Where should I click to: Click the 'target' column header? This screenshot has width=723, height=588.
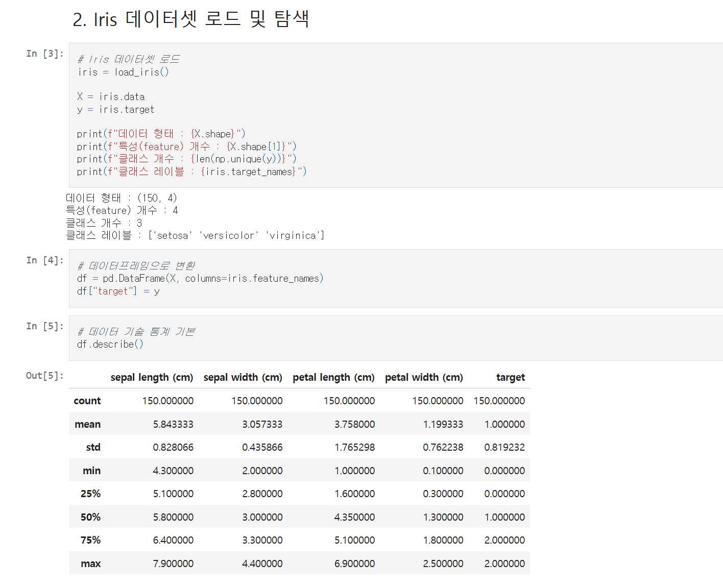511,377
